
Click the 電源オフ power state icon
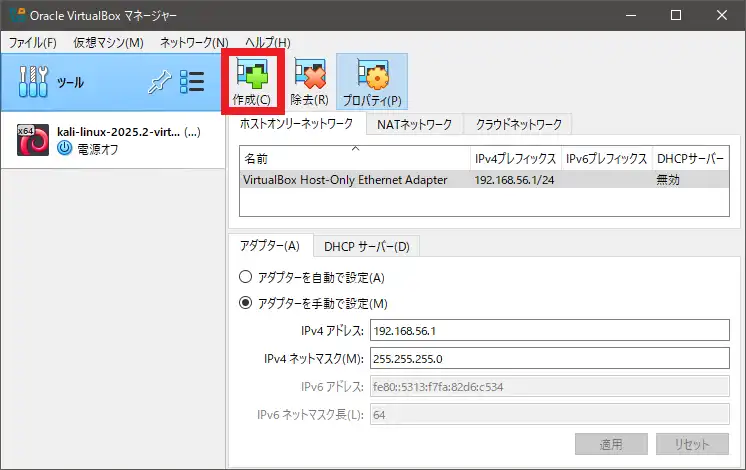(65, 148)
